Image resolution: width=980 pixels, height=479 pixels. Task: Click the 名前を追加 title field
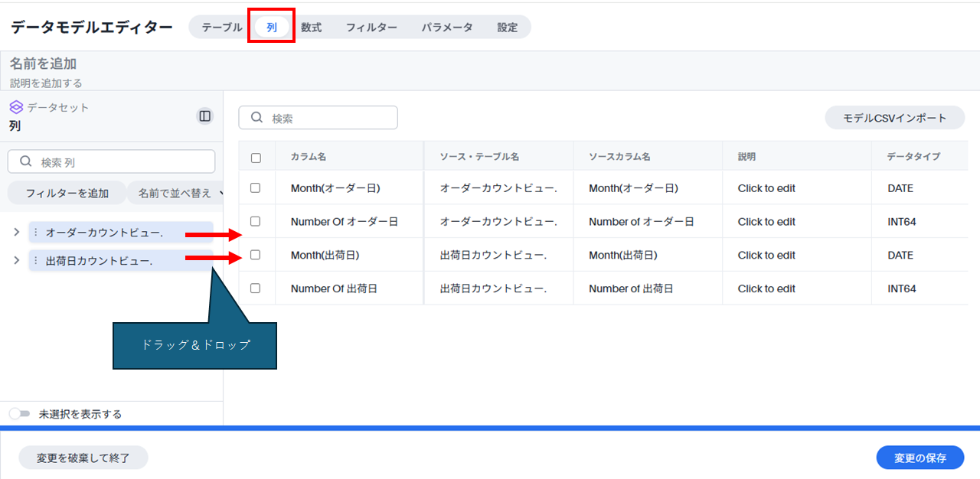43,64
